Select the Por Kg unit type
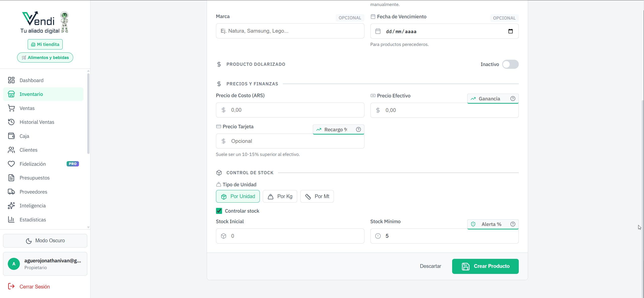 click(280, 196)
